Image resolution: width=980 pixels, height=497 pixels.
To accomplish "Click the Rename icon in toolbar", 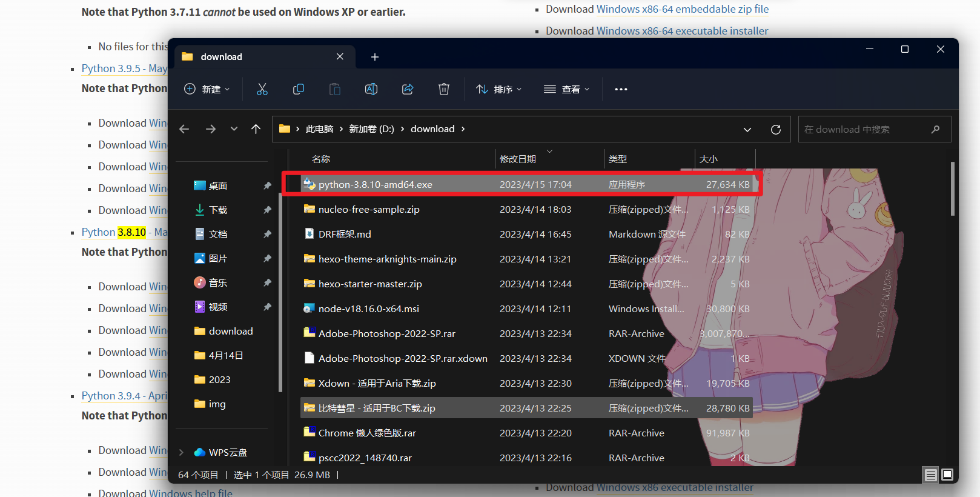I will point(371,89).
